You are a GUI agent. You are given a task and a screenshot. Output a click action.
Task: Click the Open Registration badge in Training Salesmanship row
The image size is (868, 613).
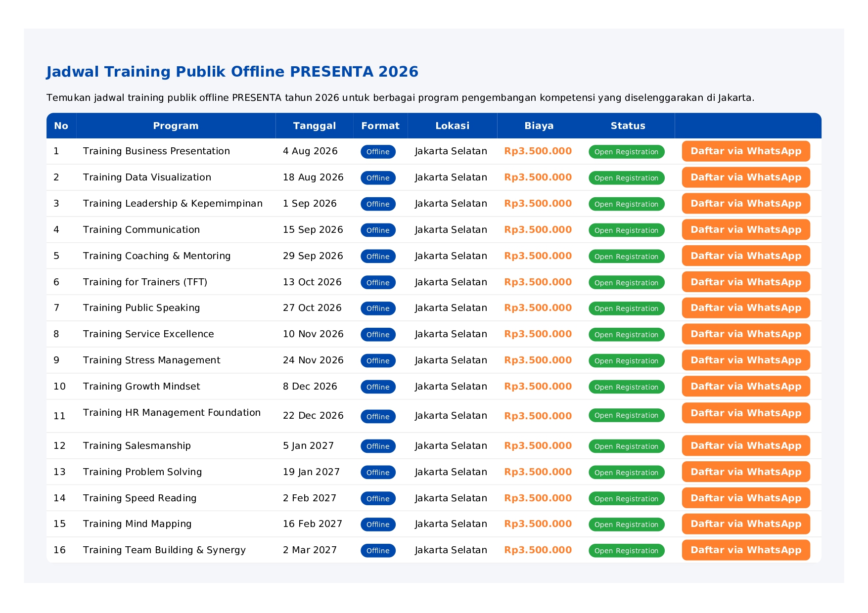coord(626,446)
